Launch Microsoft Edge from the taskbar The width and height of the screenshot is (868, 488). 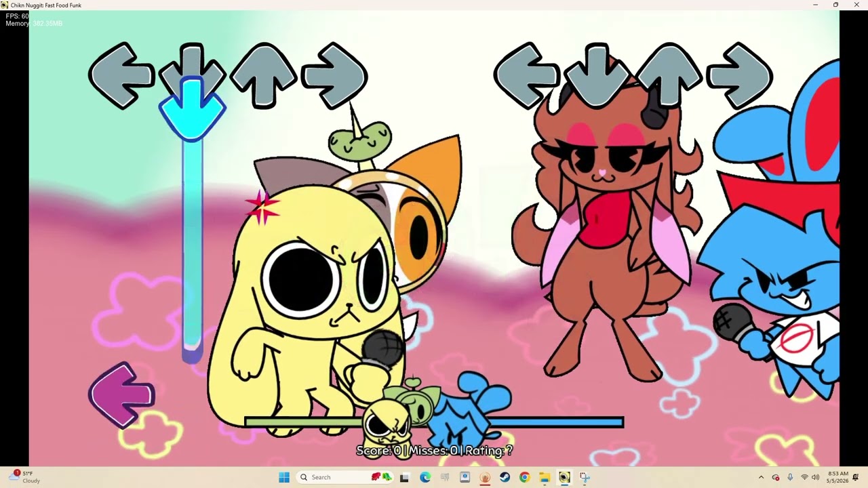[x=425, y=477]
